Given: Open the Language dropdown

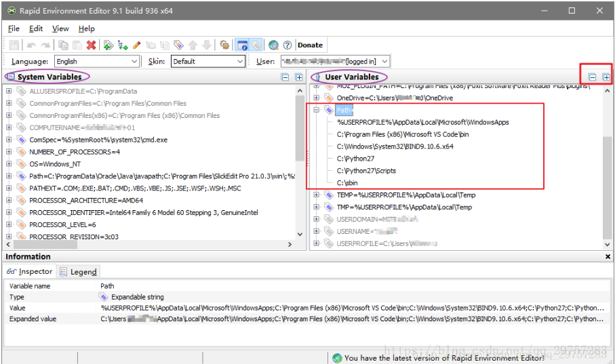Looking at the screenshot, I should pyautogui.click(x=97, y=61).
